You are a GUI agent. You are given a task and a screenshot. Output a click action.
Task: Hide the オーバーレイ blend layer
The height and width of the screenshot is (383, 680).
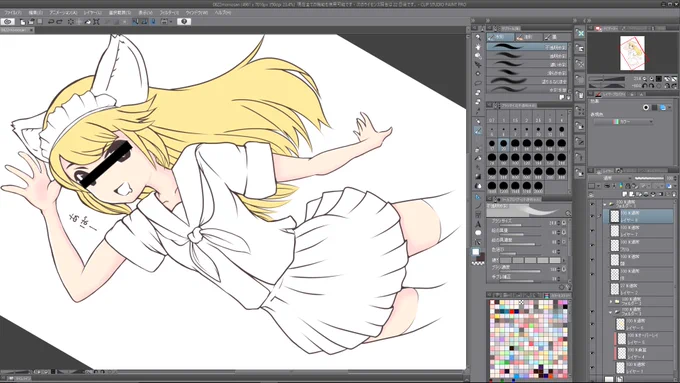[x=592, y=338]
